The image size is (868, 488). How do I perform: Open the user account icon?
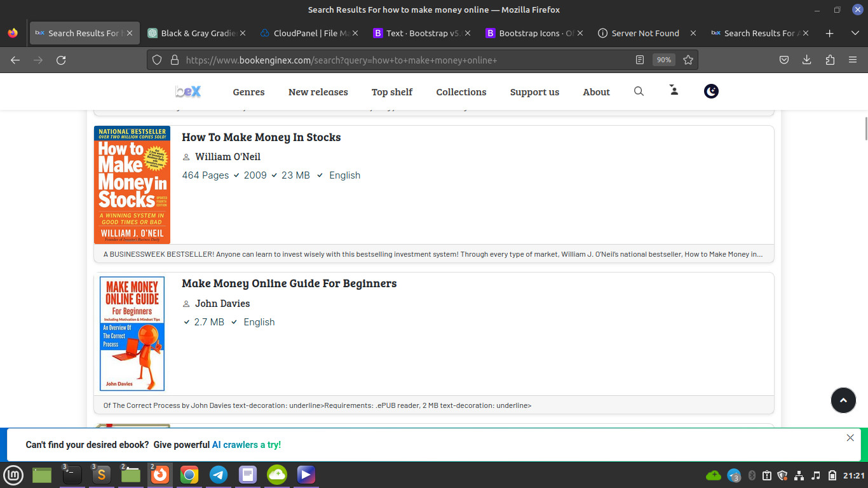pyautogui.click(x=674, y=91)
